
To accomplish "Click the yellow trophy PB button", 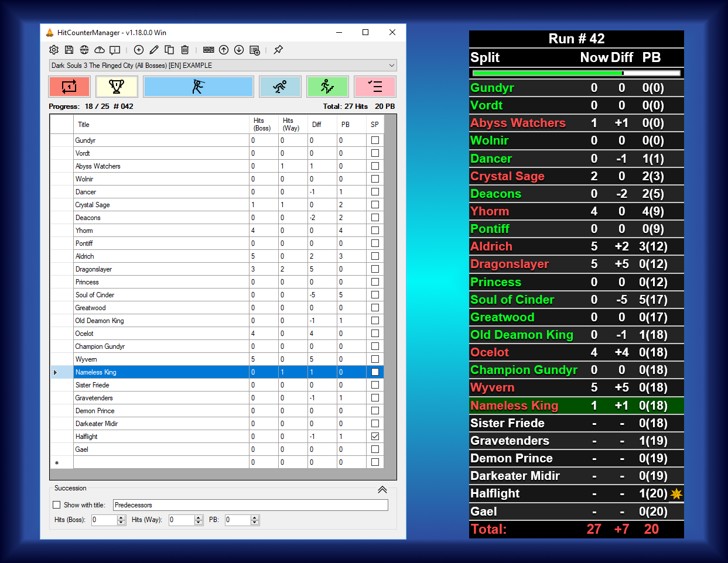I will 117,87.
